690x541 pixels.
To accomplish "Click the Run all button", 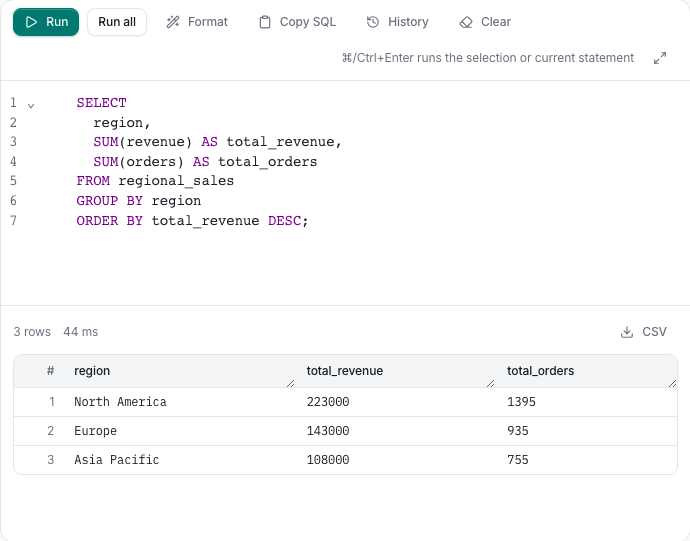I will [117, 22].
